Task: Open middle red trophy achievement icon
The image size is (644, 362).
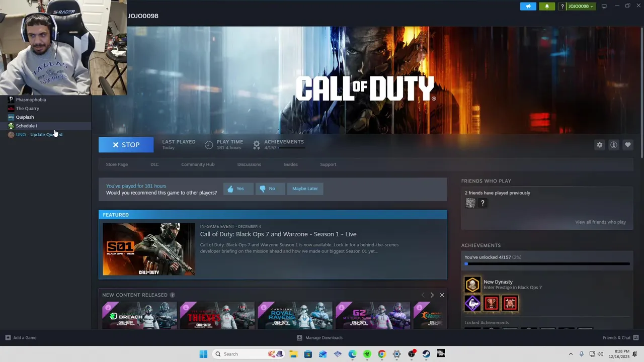Action: point(491,303)
